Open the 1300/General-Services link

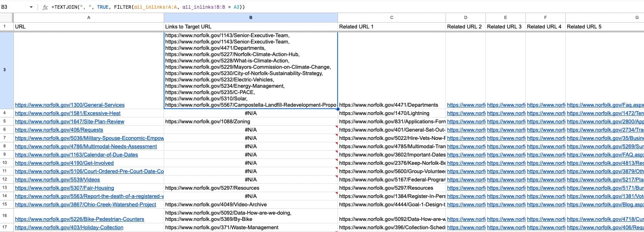pyautogui.click(x=70, y=105)
